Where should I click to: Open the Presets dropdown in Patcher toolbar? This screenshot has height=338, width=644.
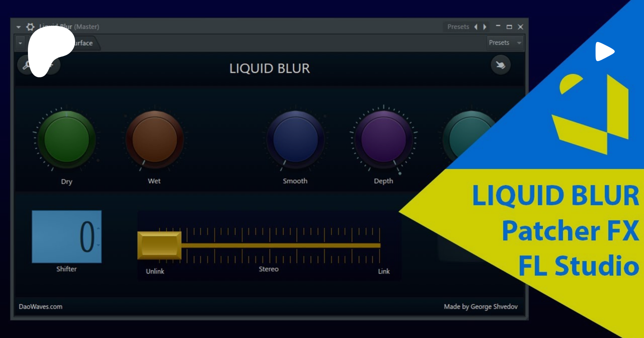[x=505, y=43]
